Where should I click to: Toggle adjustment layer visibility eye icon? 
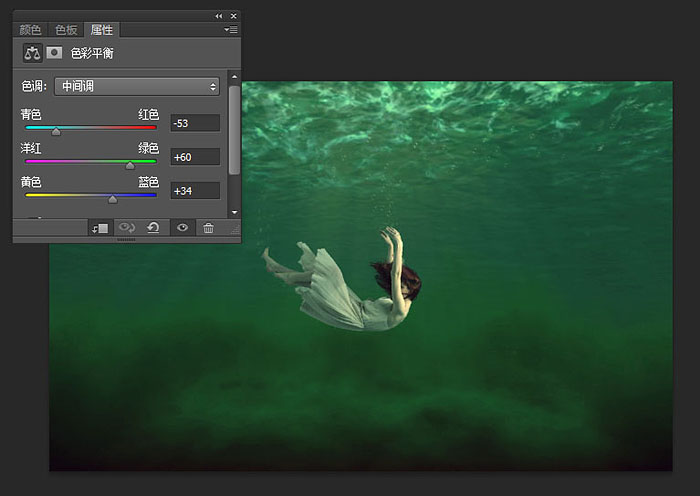click(182, 228)
